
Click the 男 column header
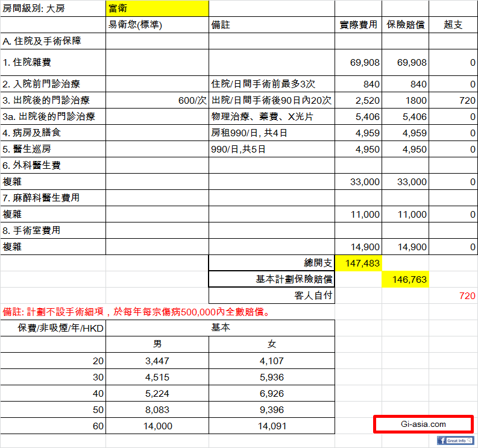pyautogui.click(x=157, y=344)
